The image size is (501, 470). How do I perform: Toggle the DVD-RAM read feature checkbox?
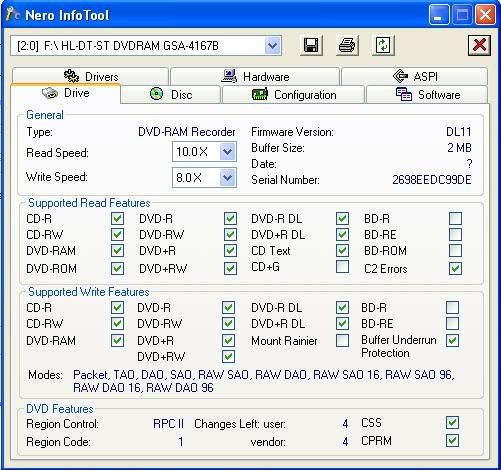(x=117, y=250)
